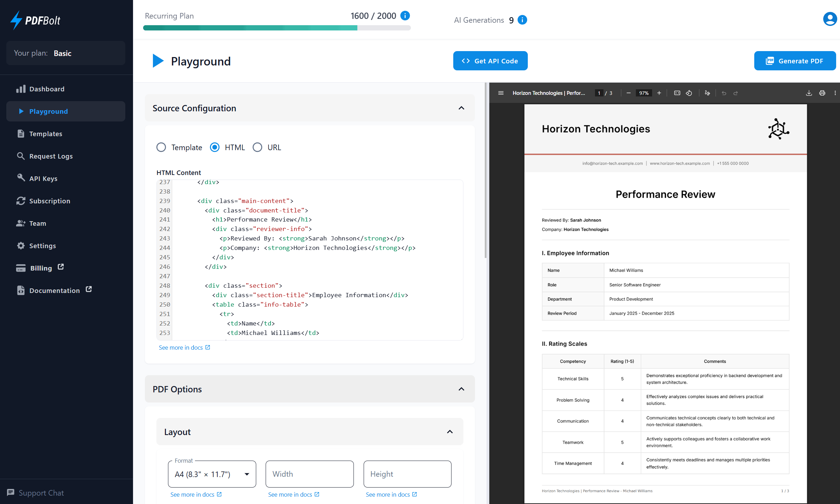840x504 pixels.
Task: Switch source input to HTML
Action: 214,147
